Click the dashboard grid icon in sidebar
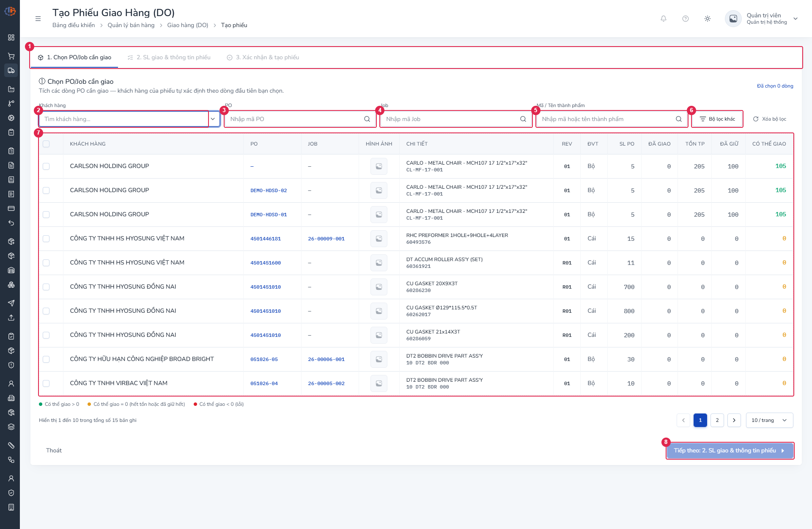The height and width of the screenshot is (529, 812). [x=11, y=37]
